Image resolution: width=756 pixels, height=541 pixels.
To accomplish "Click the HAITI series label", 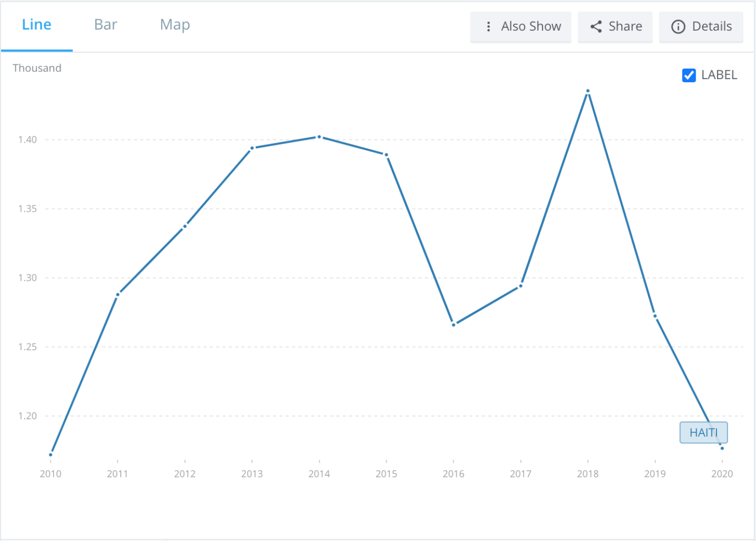I will click(704, 432).
